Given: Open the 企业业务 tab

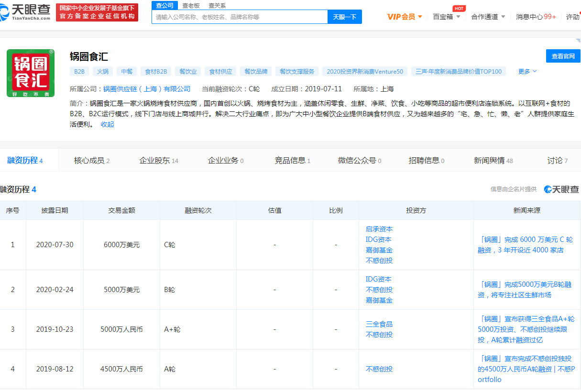Looking at the screenshot, I should pos(226,161).
